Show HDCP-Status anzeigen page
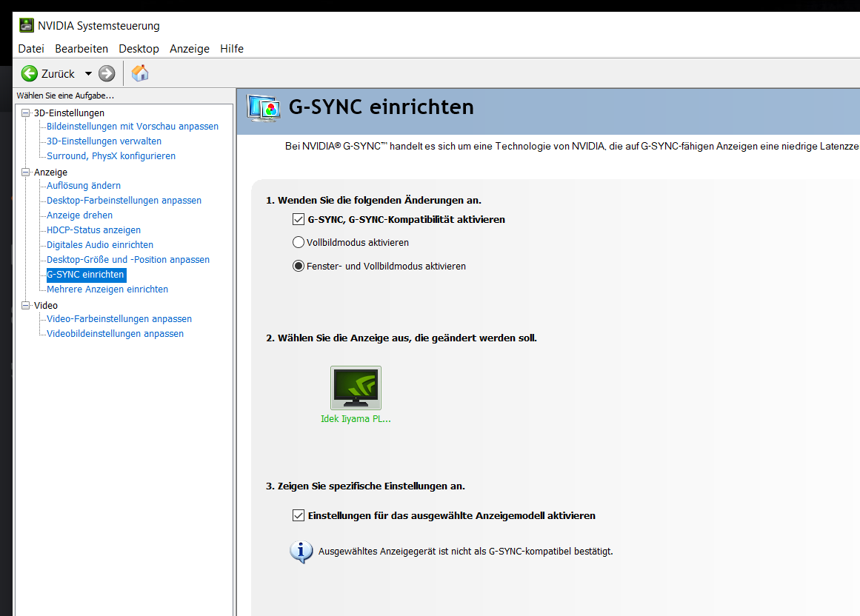Screen dimensions: 860x616 (x=93, y=230)
